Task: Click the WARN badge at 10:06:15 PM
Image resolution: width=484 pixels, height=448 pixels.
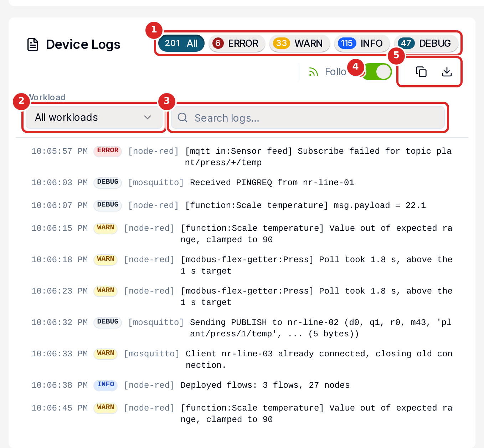Action: 105,228
